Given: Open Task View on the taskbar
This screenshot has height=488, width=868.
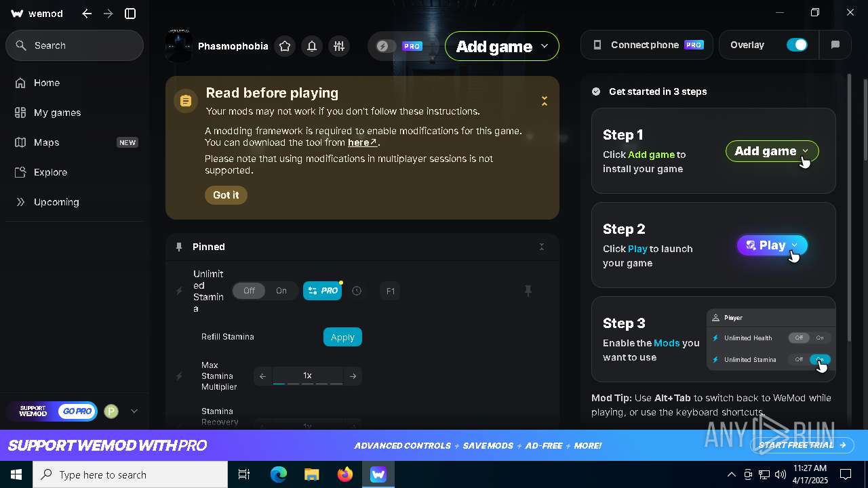Looking at the screenshot, I should coord(244,474).
